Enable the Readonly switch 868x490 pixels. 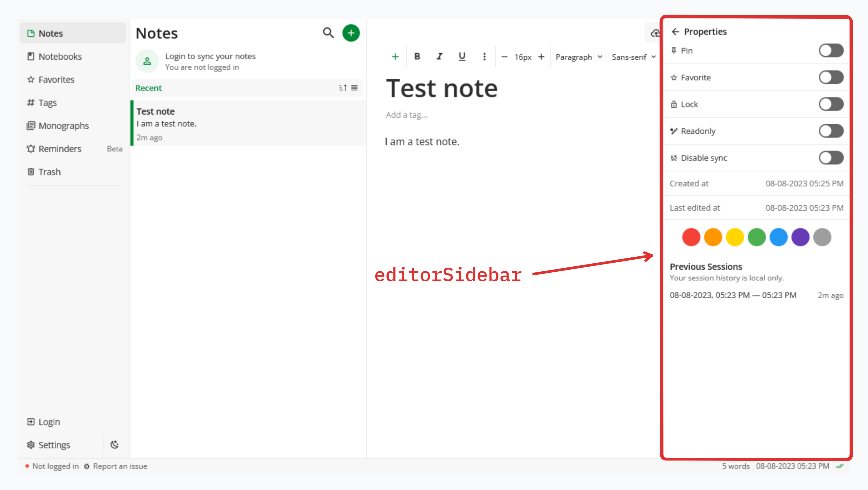831,131
